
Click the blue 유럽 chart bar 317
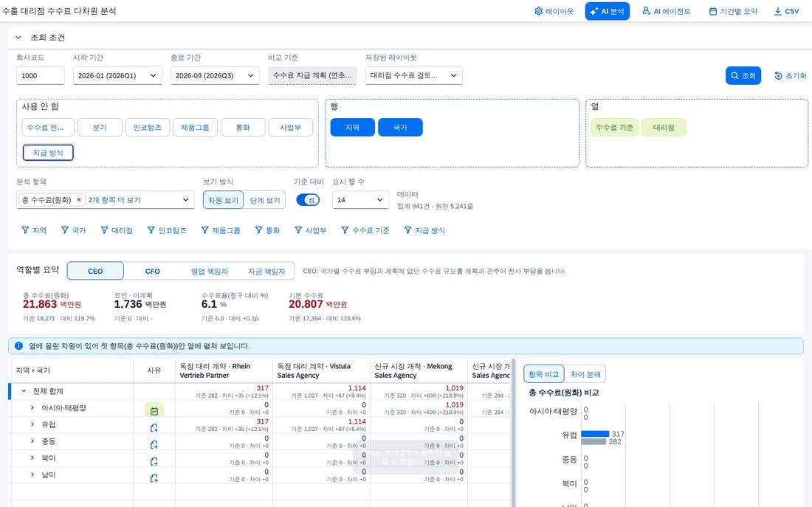coord(595,434)
